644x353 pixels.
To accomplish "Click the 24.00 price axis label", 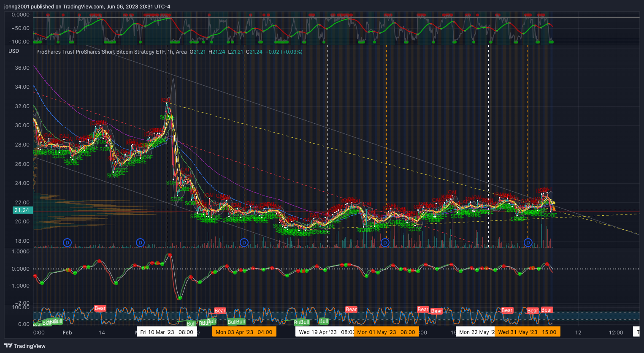I will (x=22, y=183).
